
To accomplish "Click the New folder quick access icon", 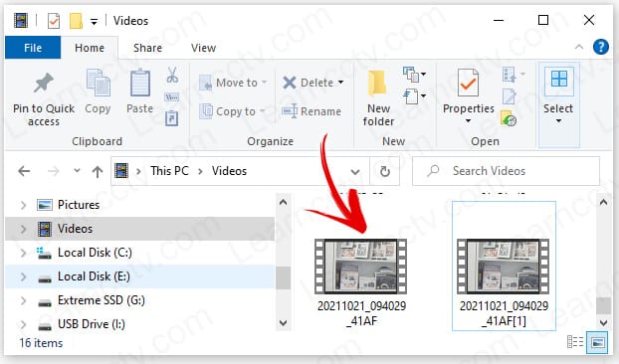I will (x=76, y=21).
